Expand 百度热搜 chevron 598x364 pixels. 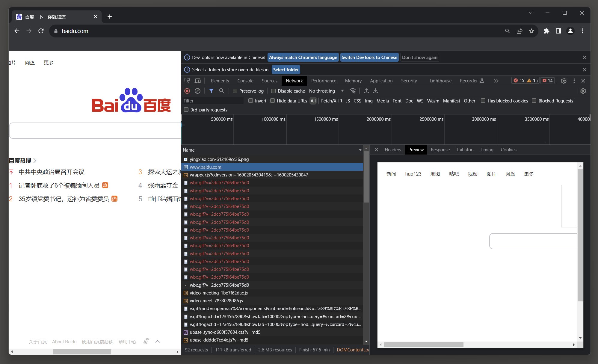pos(35,161)
